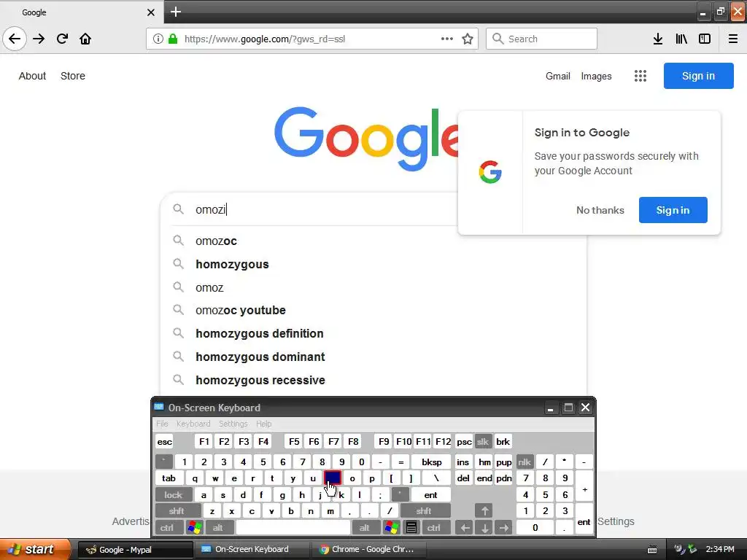Open the Gmail link
The height and width of the screenshot is (560, 747).
(558, 76)
